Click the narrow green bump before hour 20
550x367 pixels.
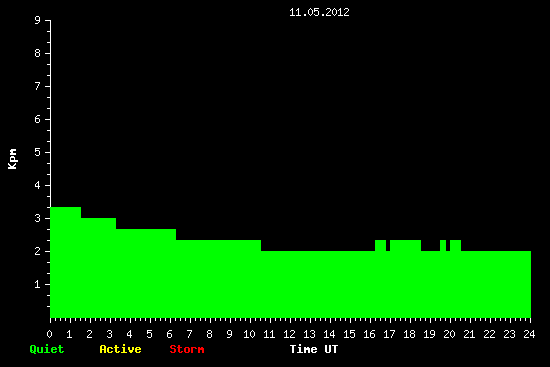coord(443,246)
